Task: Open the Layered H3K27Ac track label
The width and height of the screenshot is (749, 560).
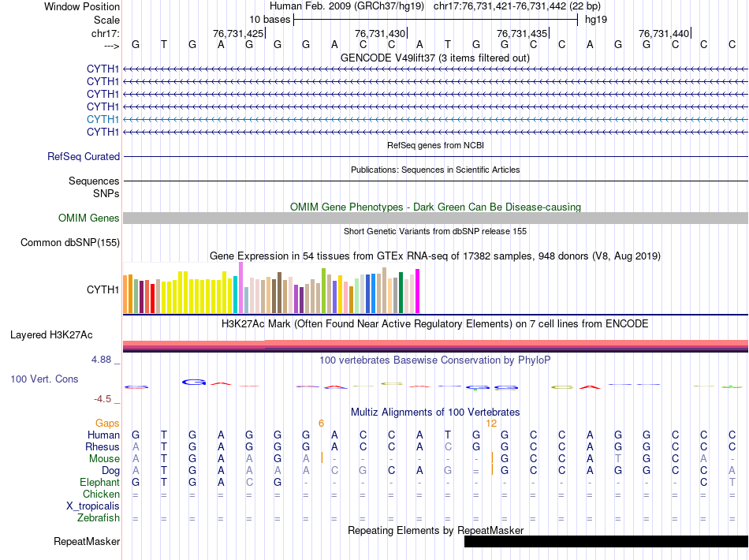Action: pyautogui.click(x=51, y=334)
